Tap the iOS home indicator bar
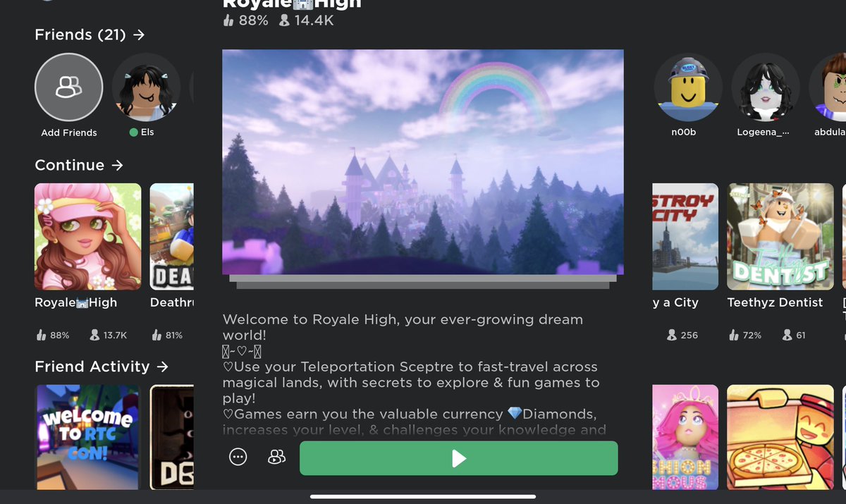This screenshot has width=846, height=504. tap(423, 497)
